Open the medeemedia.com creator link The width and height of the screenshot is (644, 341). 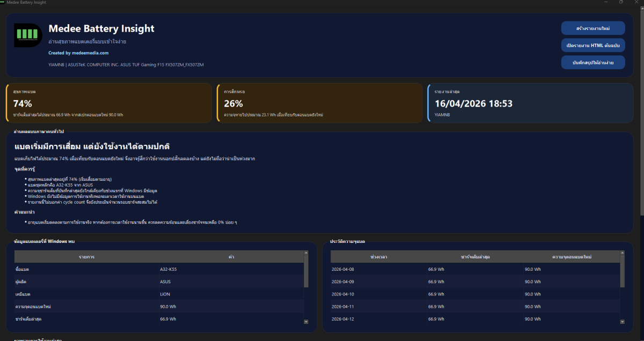[78, 53]
